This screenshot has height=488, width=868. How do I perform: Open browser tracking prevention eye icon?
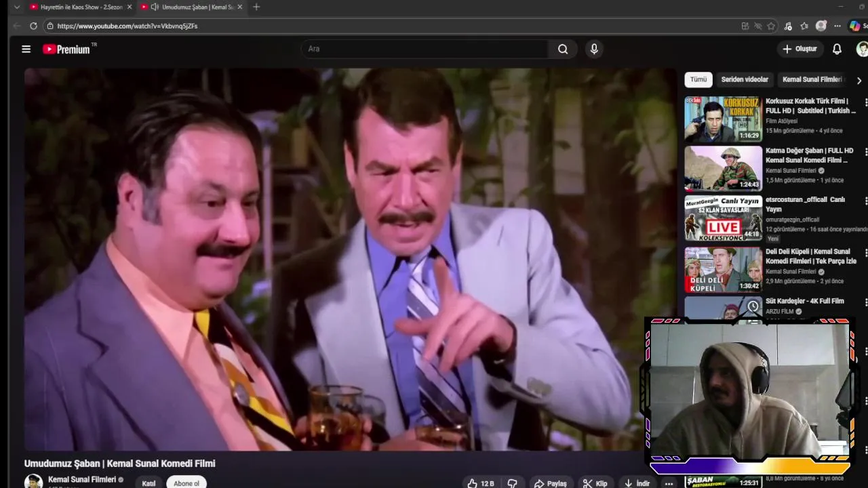coord(758,26)
